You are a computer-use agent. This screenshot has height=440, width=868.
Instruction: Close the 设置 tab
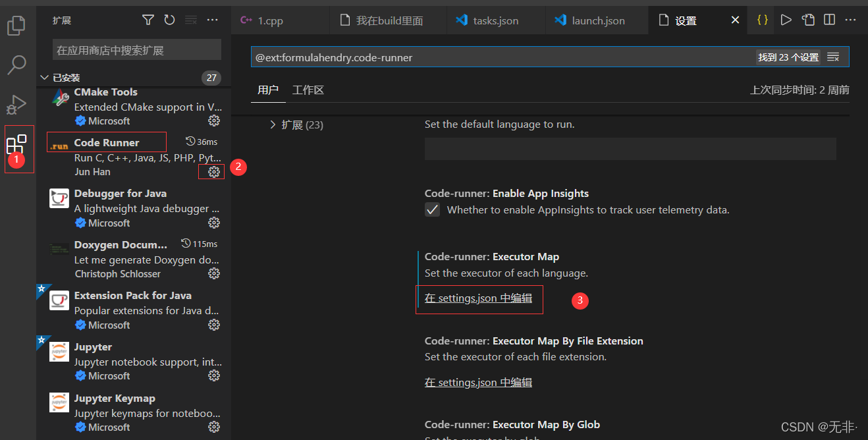736,20
